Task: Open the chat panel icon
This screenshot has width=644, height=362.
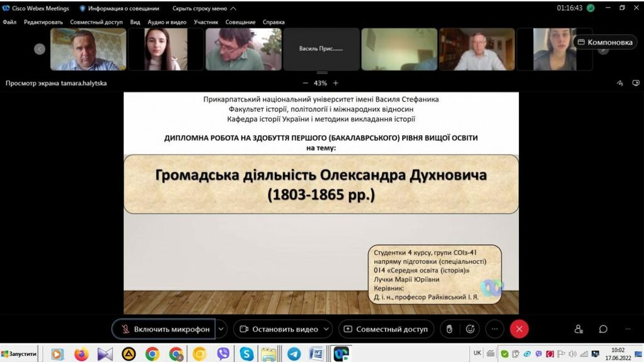Action: (602, 329)
